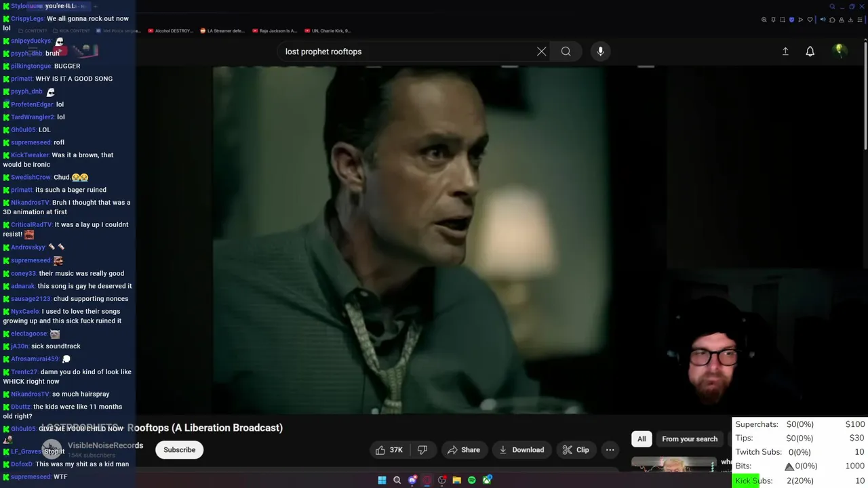Open the VisibleNoiseRecords channel name
The image size is (868, 488).
[105, 445]
